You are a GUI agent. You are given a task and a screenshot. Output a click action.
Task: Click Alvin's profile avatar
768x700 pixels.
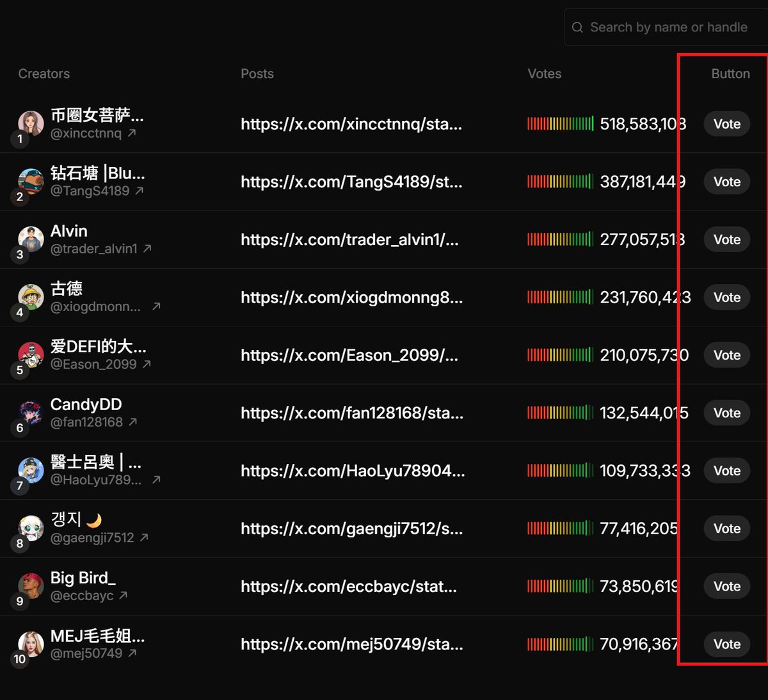tap(31, 239)
